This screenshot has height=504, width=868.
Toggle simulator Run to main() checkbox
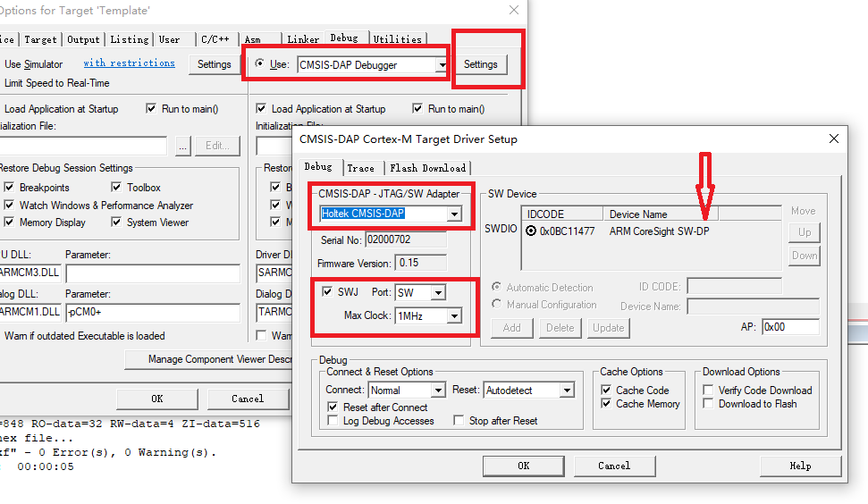pos(151,108)
